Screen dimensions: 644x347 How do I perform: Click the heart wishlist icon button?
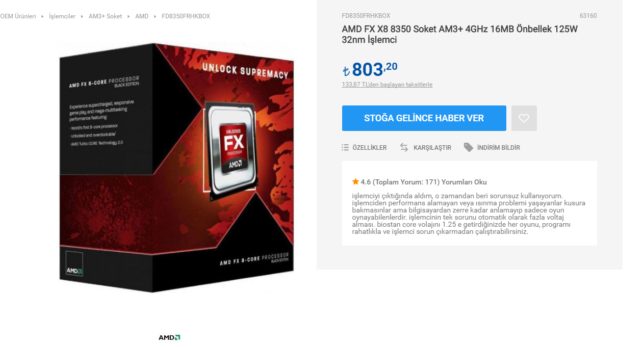coord(524,118)
